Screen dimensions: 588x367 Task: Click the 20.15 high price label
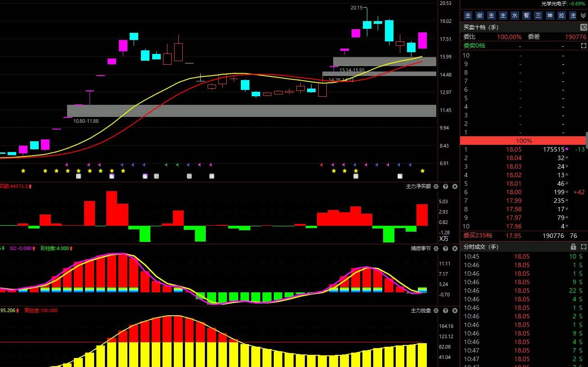click(357, 8)
